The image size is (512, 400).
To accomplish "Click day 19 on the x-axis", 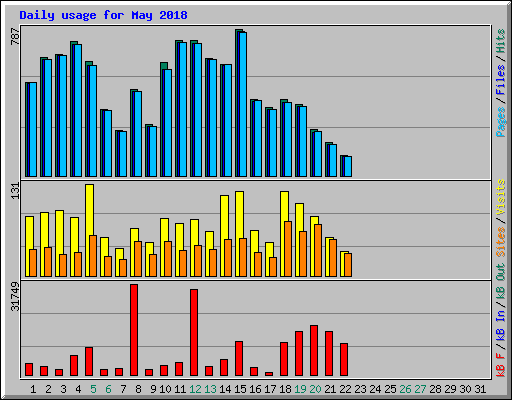I will 300,389.
